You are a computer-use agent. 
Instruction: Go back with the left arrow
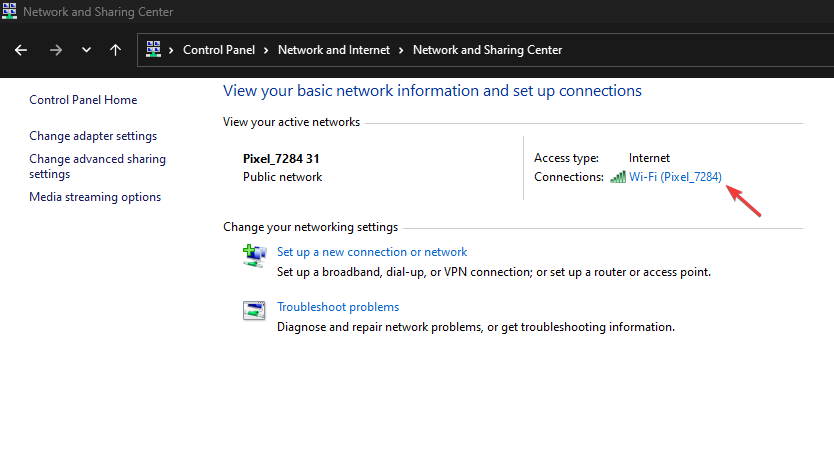[21, 50]
